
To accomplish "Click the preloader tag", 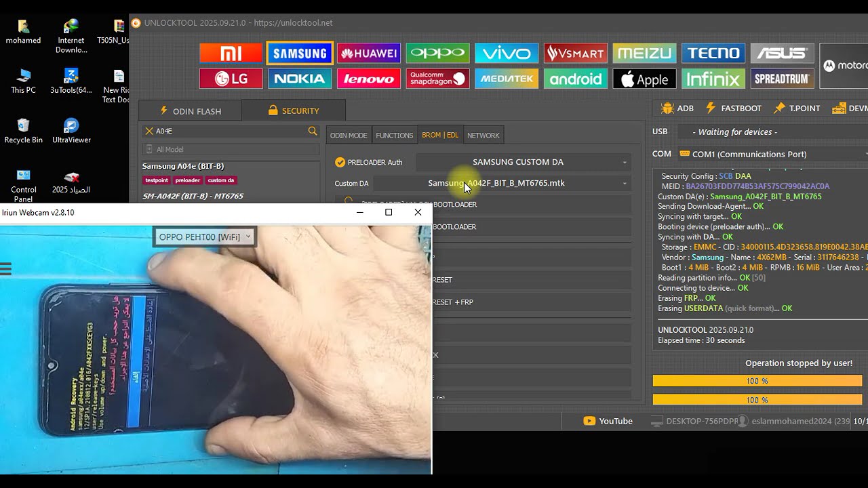I will pyautogui.click(x=188, y=180).
